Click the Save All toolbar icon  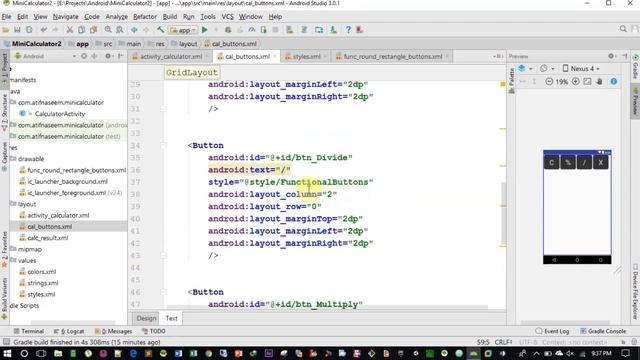click(x=17, y=30)
